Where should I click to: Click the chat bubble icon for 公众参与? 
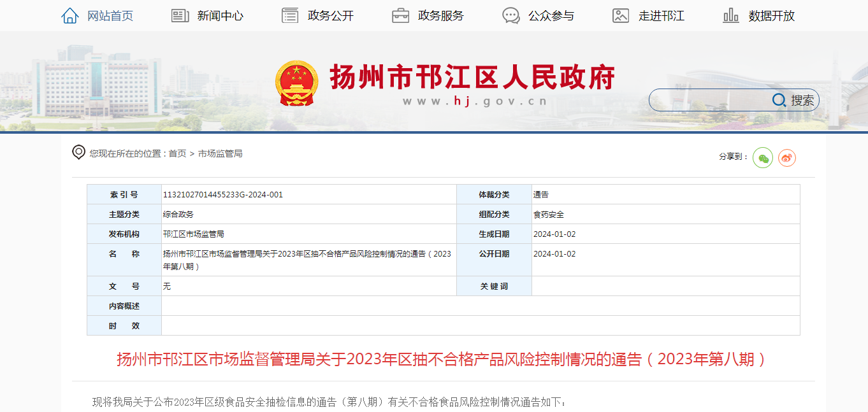click(x=511, y=16)
